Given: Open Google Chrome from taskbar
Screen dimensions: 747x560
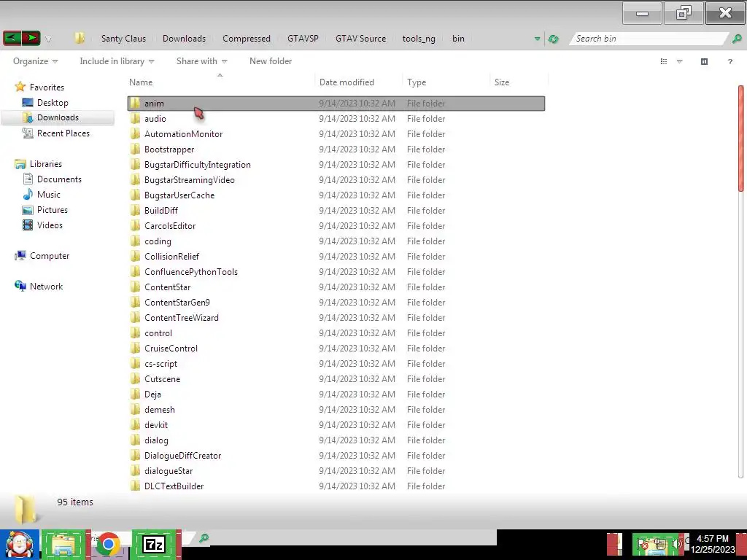Looking at the screenshot, I should [108, 544].
